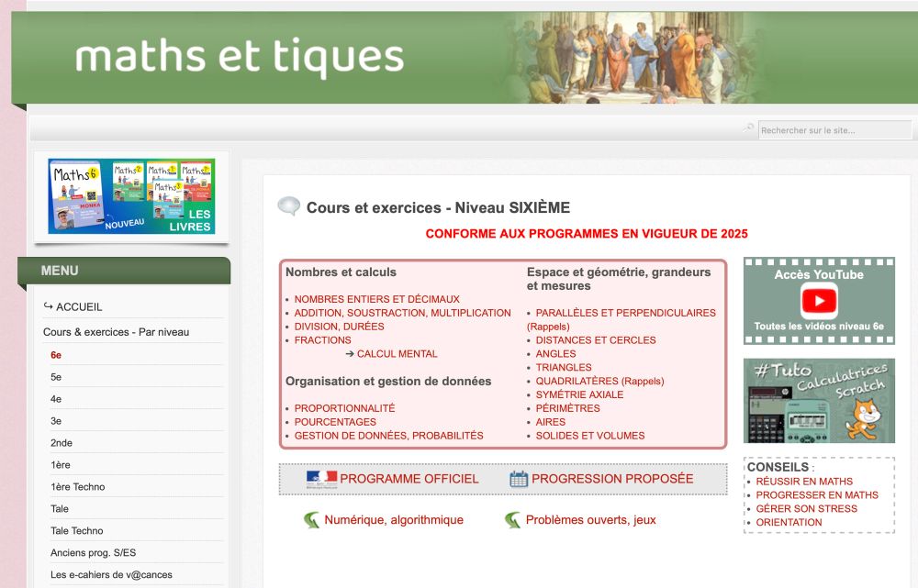Open the POURCENTAGES lesson
The height and width of the screenshot is (588, 918).
335,422
